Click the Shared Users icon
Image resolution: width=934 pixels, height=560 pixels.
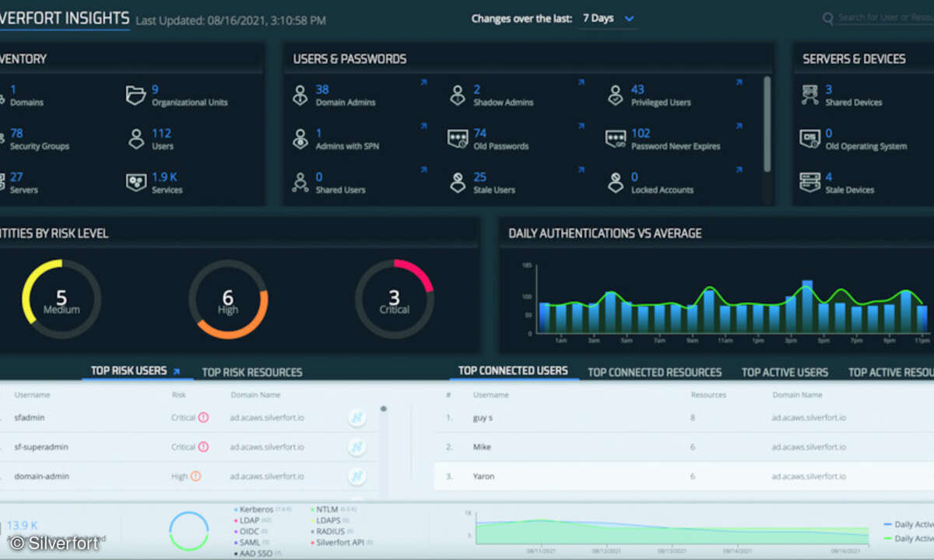coord(300,183)
